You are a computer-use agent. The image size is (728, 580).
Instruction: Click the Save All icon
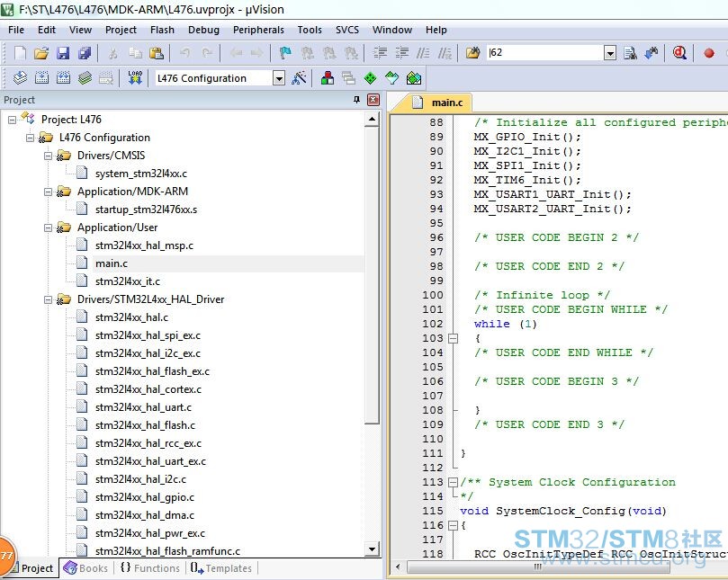coord(85,53)
